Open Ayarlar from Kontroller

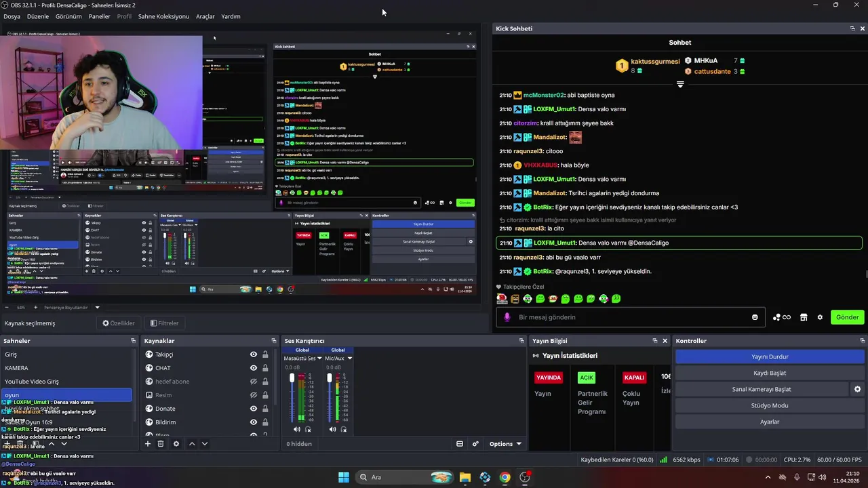click(770, 422)
